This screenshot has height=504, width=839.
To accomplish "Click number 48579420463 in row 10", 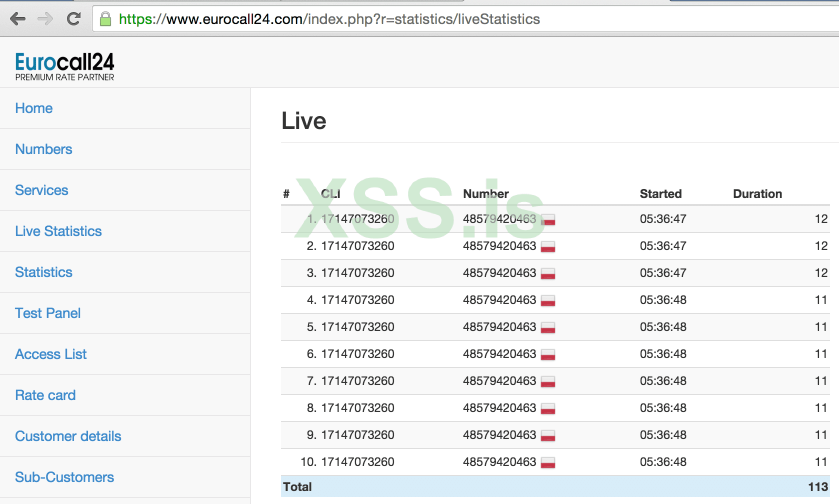I will click(499, 462).
